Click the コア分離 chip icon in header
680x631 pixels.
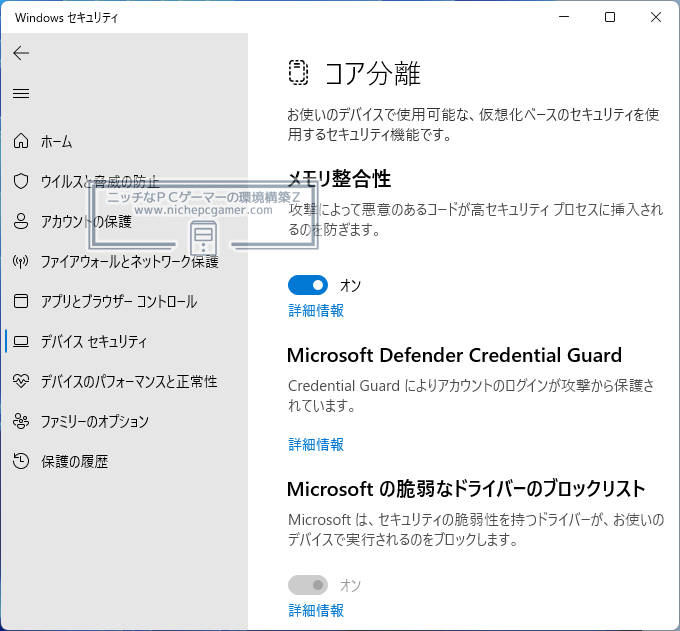(x=298, y=72)
